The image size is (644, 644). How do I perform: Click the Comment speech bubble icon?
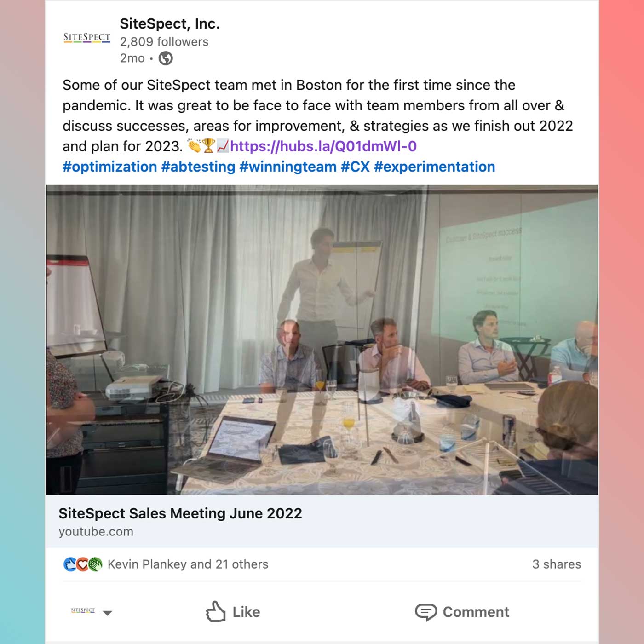pyautogui.click(x=426, y=612)
